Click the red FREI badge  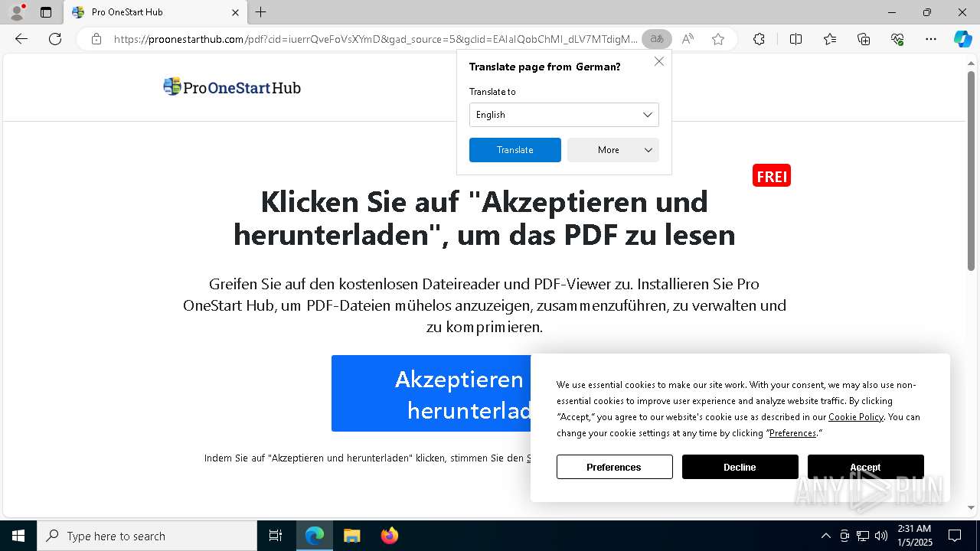pyautogui.click(x=772, y=176)
